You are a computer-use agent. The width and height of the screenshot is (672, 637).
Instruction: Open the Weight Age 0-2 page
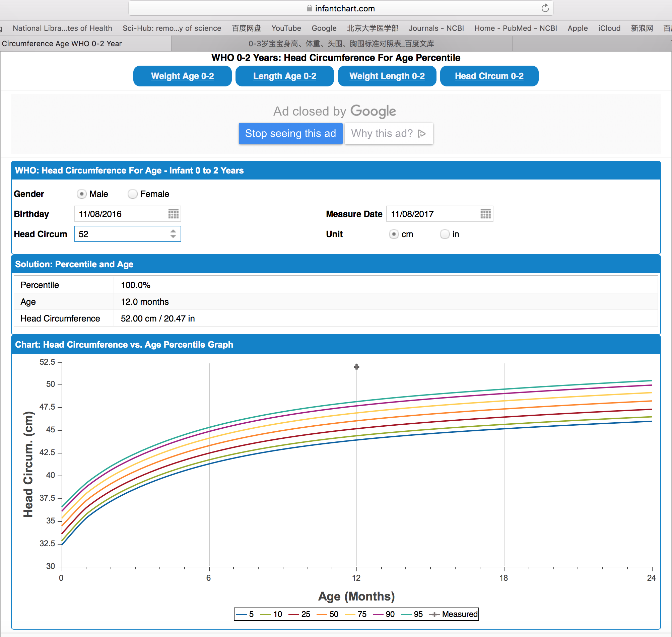pos(182,76)
